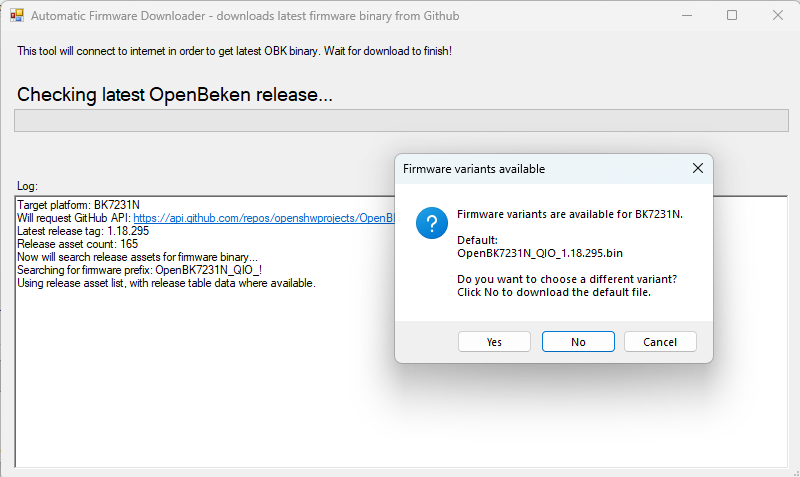Click the app icon in title bar
This screenshot has width=800, height=477.
tap(17, 15)
